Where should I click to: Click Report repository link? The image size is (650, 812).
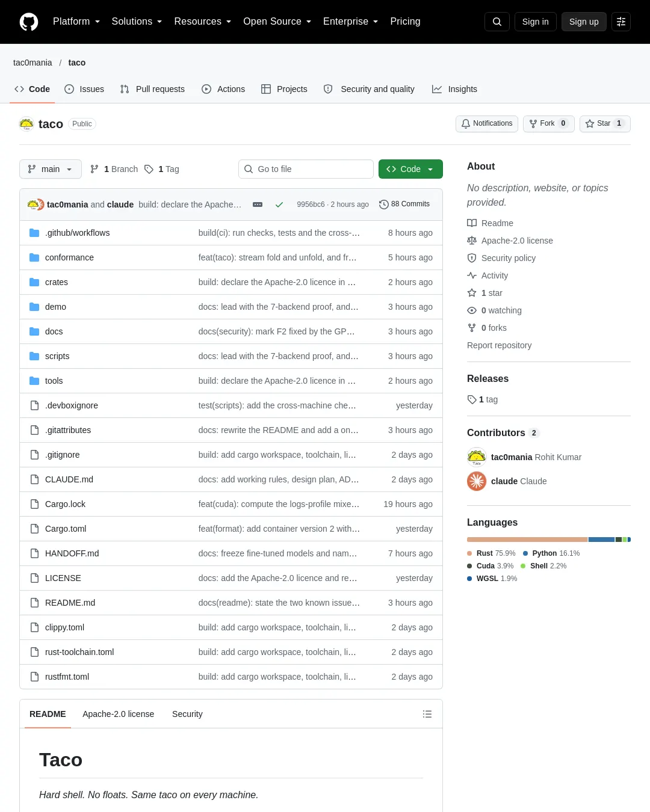tap(499, 345)
